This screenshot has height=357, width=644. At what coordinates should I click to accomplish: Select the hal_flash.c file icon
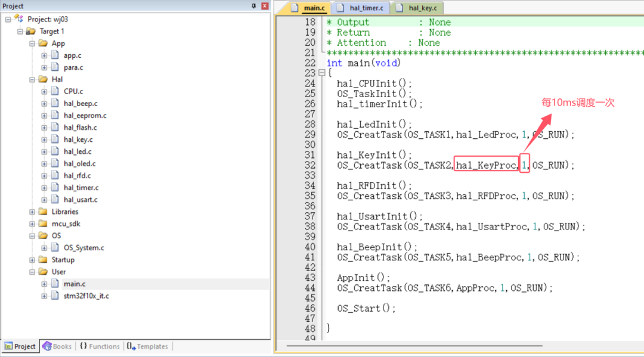[x=55, y=127]
